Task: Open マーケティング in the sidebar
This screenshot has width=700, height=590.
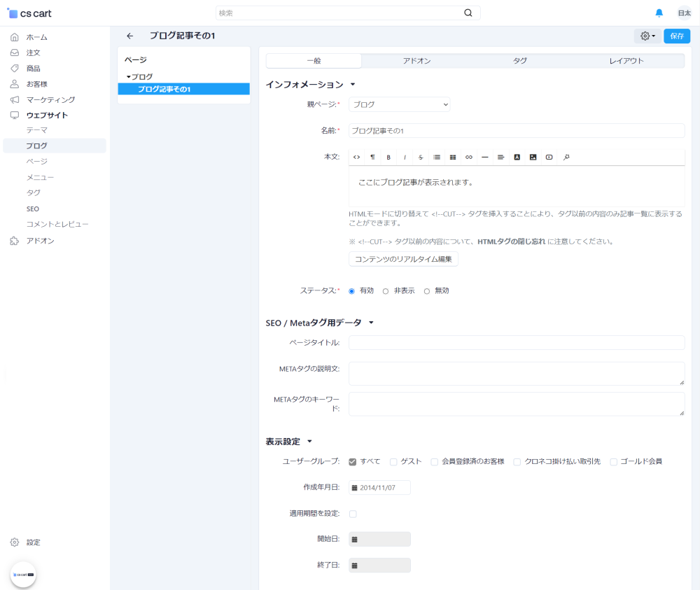Action: (50, 99)
